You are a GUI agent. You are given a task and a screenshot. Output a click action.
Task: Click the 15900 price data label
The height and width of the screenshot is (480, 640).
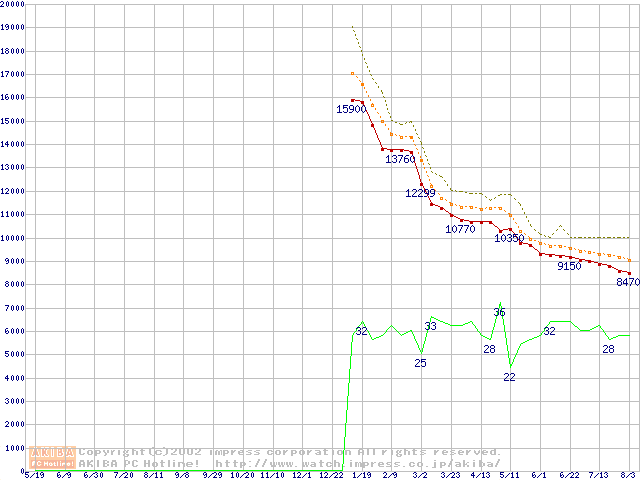[x=351, y=109]
